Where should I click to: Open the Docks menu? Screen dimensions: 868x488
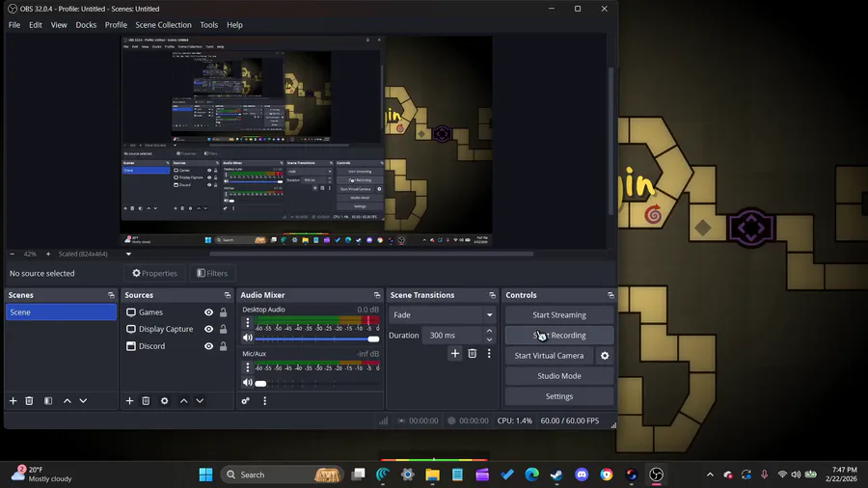pos(86,25)
